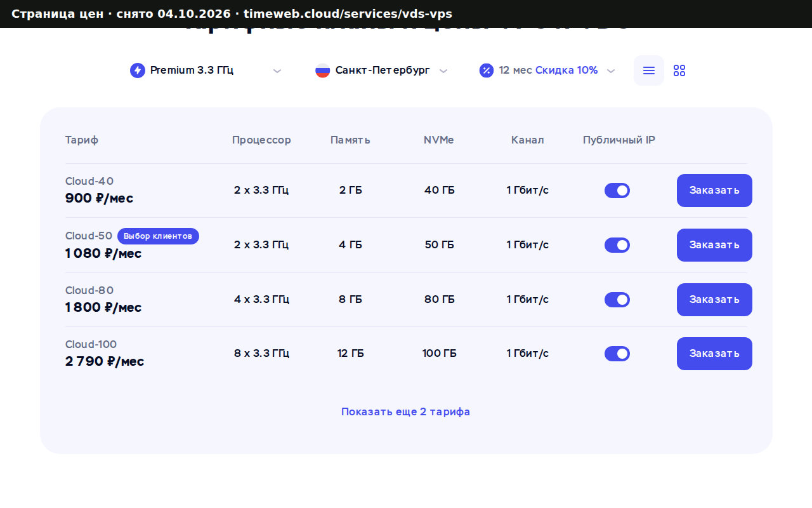The width and height of the screenshot is (812, 508).
Task: Select the Cloud-50 plan name
Action: (89, 236)
